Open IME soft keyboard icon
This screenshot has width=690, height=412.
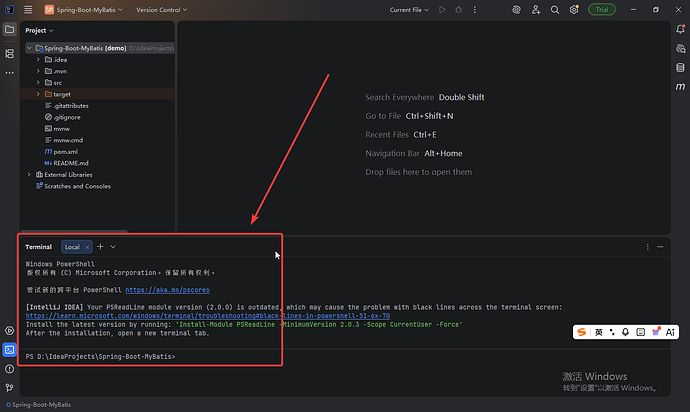coord(641,332)
